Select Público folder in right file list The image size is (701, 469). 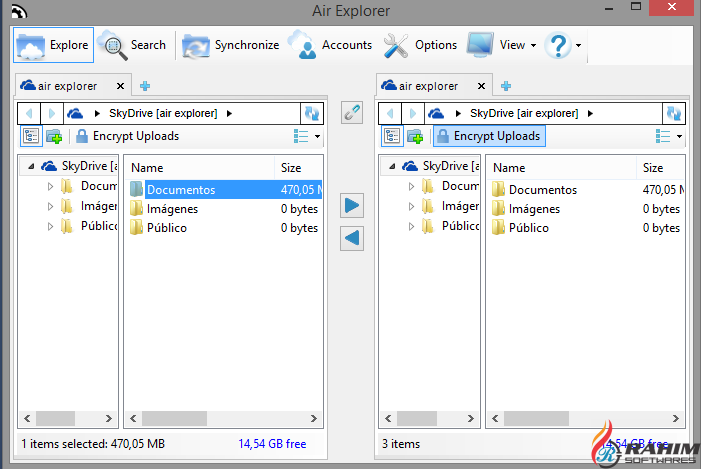pyautogui.click(x=520, y=228)
